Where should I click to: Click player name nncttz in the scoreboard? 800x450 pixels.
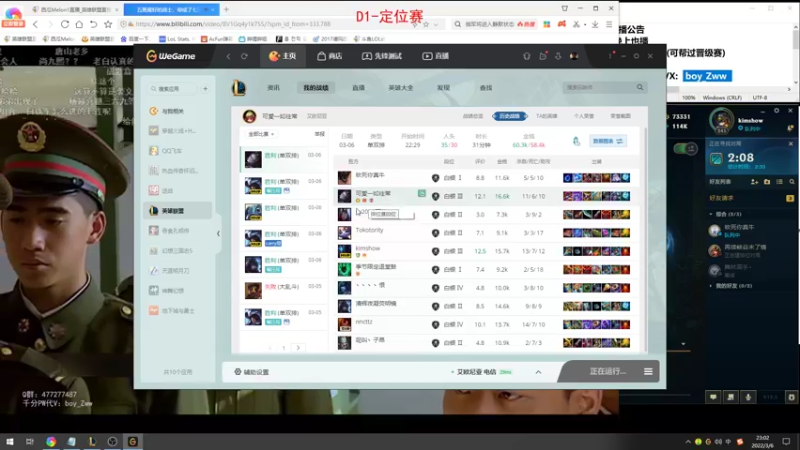coord(364,322)
